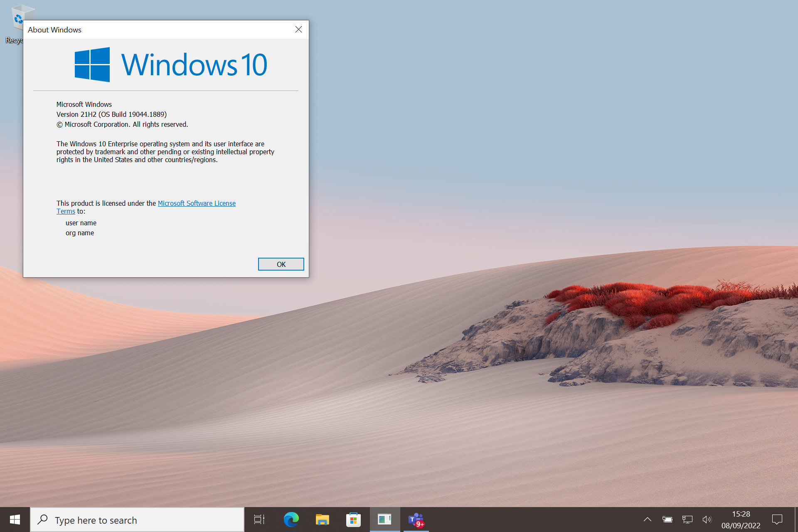The width and height of the screenshot is (798, 532).
Task: Launch the Microsoft Store
Action: point(353,520)
